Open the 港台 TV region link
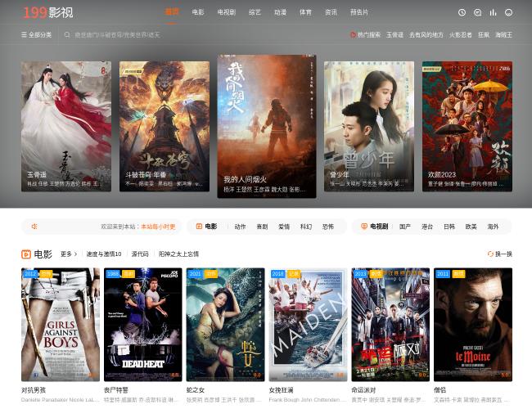This screenshot has width=532, height=409. pos(427,227)
